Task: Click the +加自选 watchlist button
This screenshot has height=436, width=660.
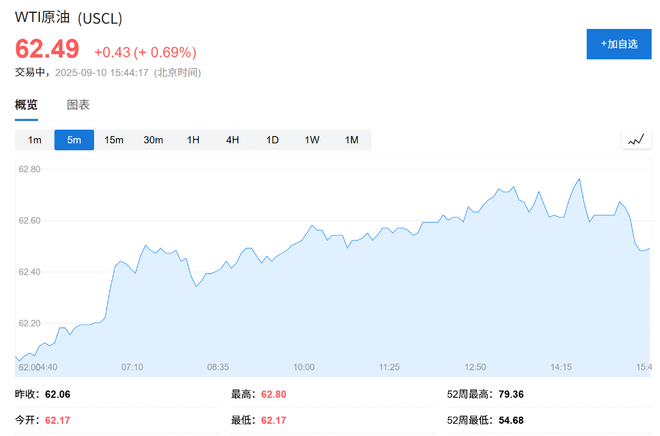Action: click(618, 44)
